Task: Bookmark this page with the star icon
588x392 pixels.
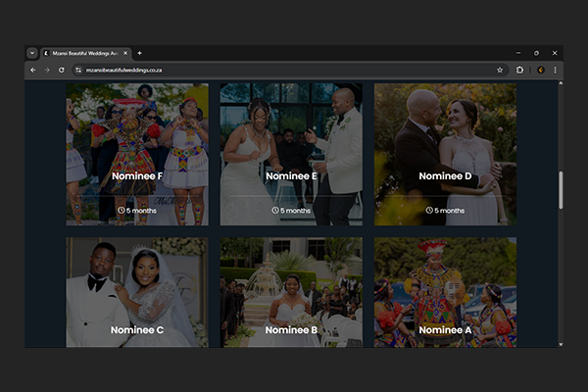Action: (x=500, y=71)
